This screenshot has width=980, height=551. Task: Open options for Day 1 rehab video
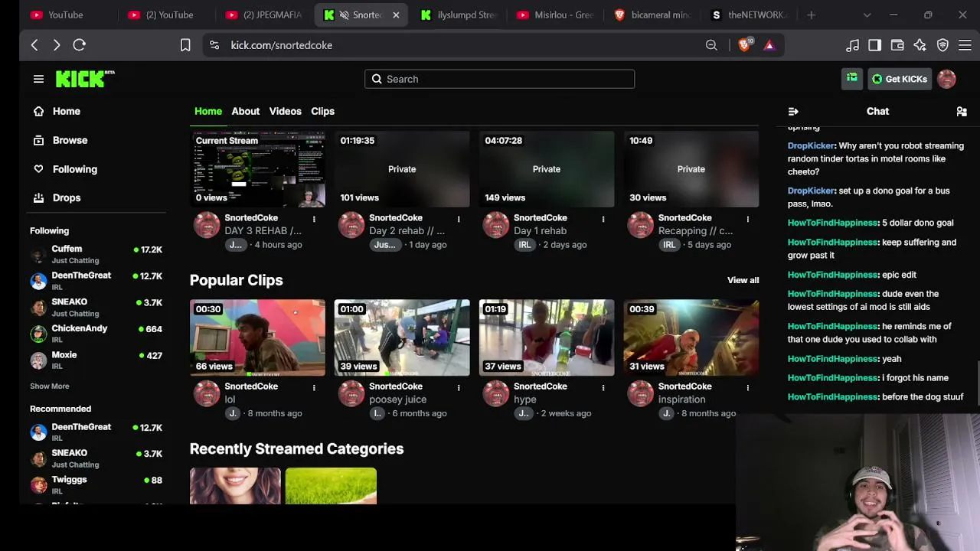[x=603, y=219]
